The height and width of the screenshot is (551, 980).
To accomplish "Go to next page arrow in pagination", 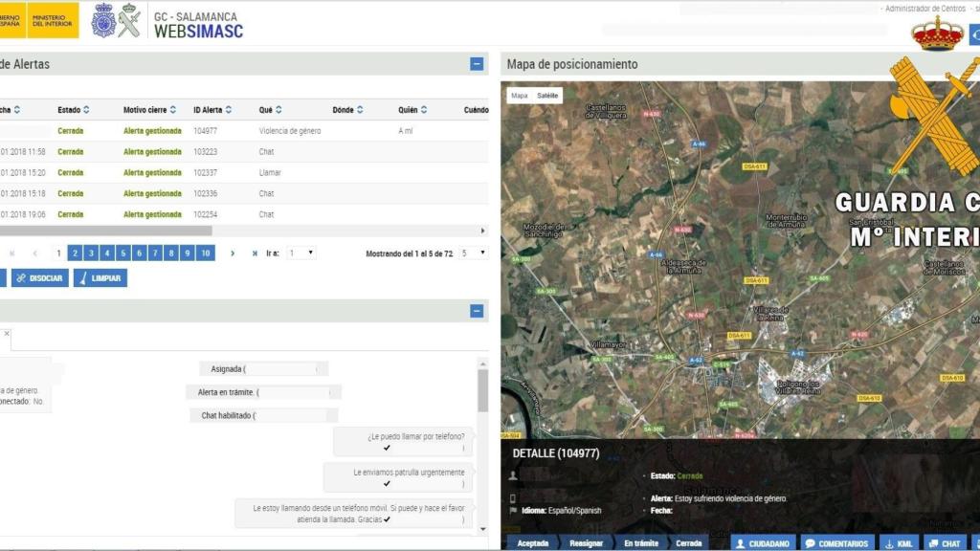I will tap(233, 253).
